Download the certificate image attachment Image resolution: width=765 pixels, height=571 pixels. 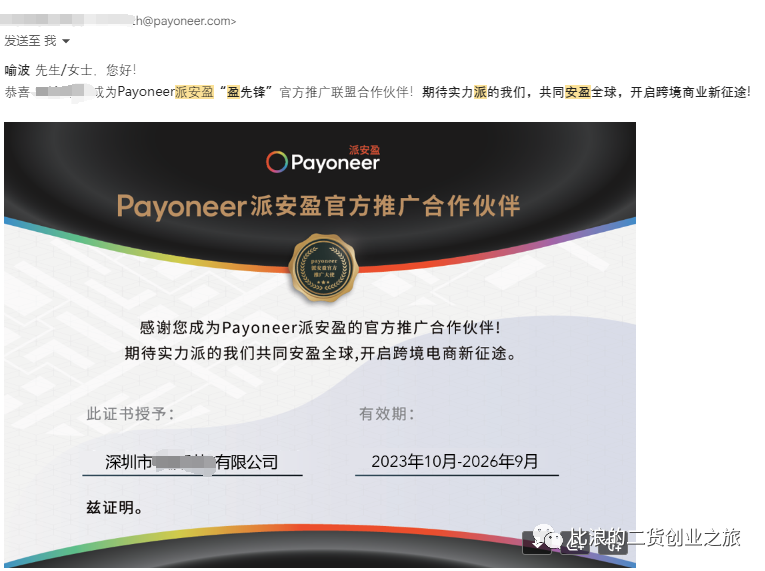[537, 543]
